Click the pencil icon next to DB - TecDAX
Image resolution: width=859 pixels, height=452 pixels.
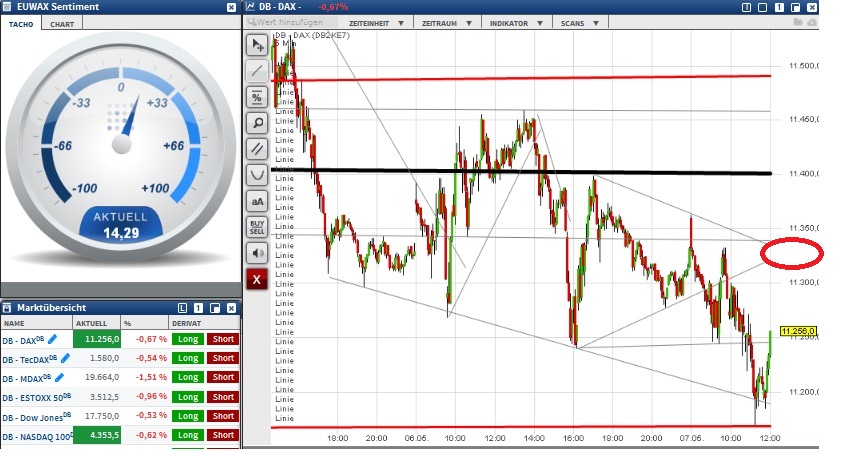coord(65,358)
